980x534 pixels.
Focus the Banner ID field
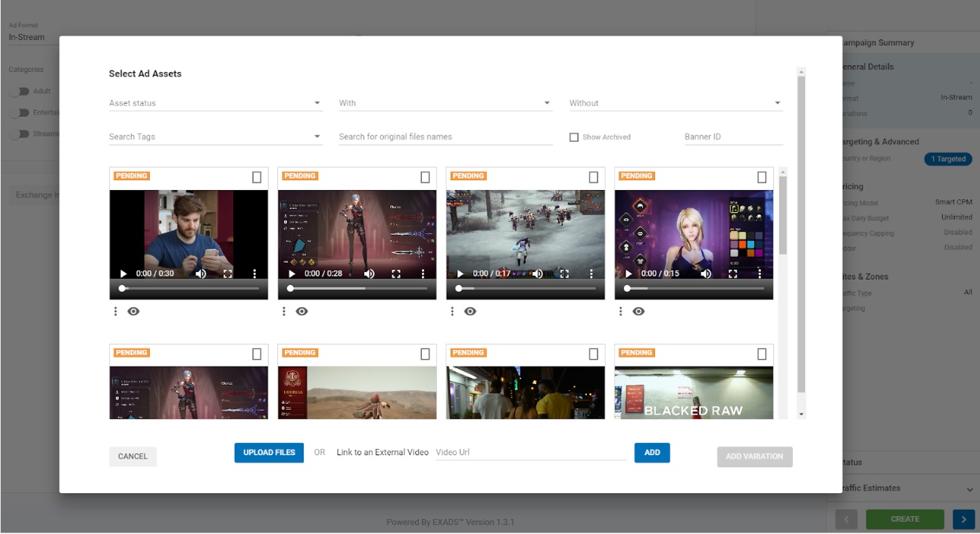click(x=734, y=137)
